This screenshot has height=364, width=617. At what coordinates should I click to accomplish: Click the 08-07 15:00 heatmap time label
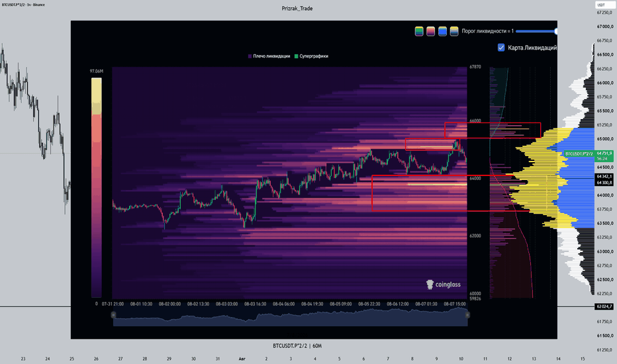[455, 304]
